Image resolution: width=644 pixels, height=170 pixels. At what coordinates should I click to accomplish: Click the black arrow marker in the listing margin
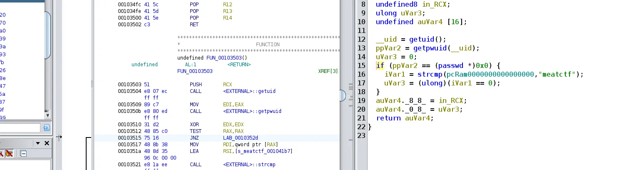point(59,137)
